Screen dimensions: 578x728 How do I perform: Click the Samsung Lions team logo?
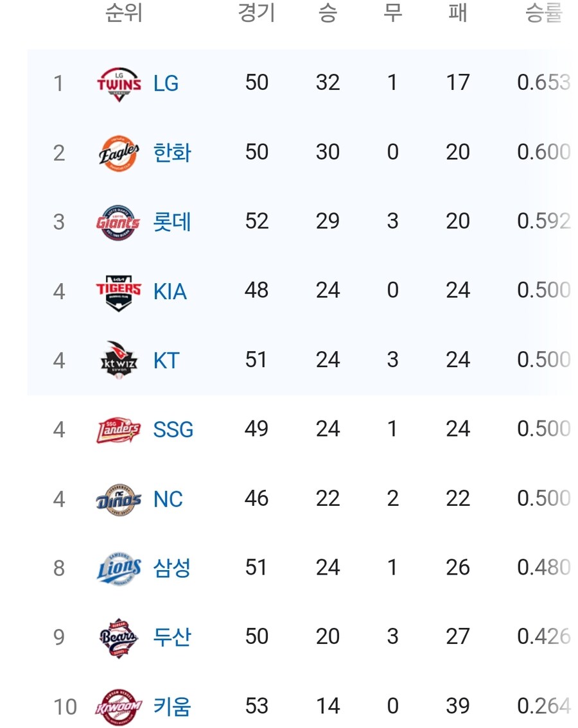pos(119,568)
